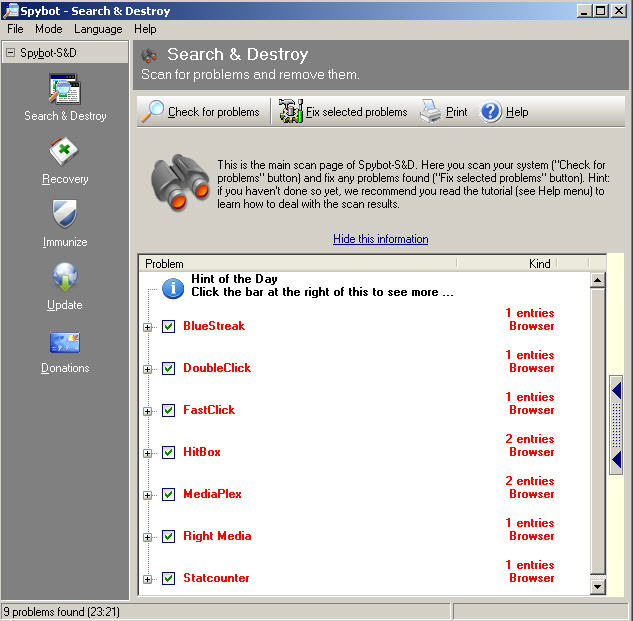Click the '9 problems found' status text

(x=61, y=612)
